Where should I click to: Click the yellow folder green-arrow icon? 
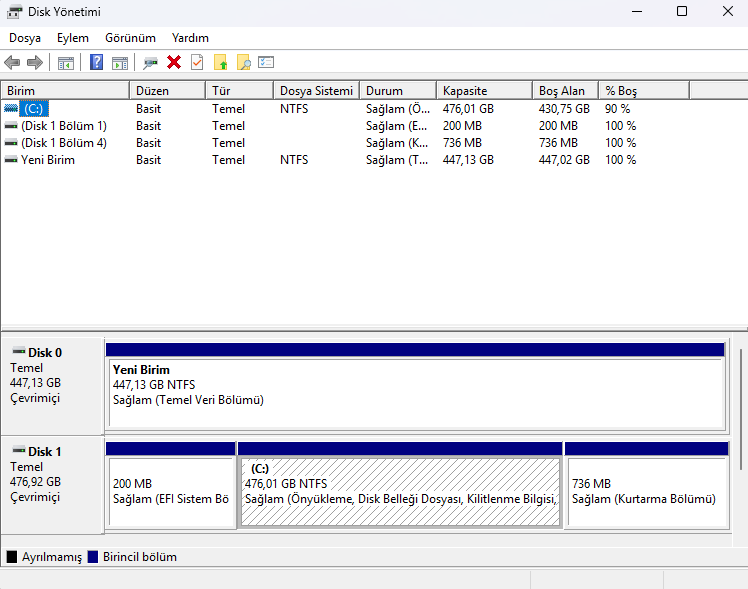coord(220,62)
